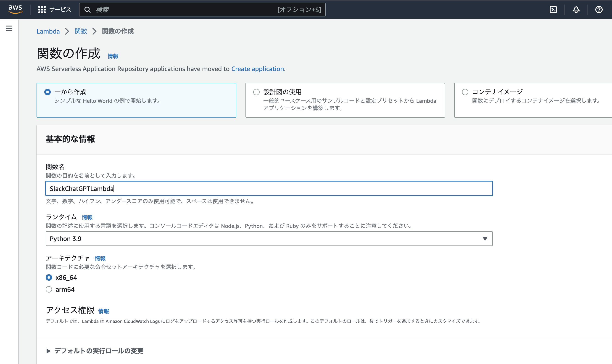The width and height of the screenshot is (612, 364).
Task: Open the AWS services grid menu
Action: [x=42, y=10]
